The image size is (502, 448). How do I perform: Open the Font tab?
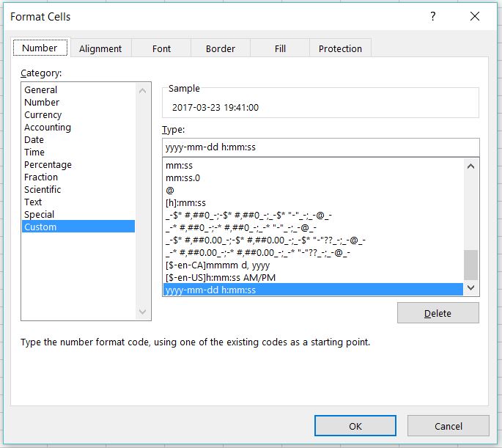coord(161,48)
